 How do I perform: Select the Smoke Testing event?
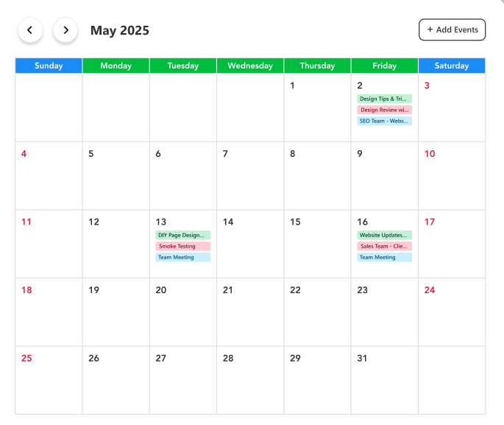coord(182,246)
